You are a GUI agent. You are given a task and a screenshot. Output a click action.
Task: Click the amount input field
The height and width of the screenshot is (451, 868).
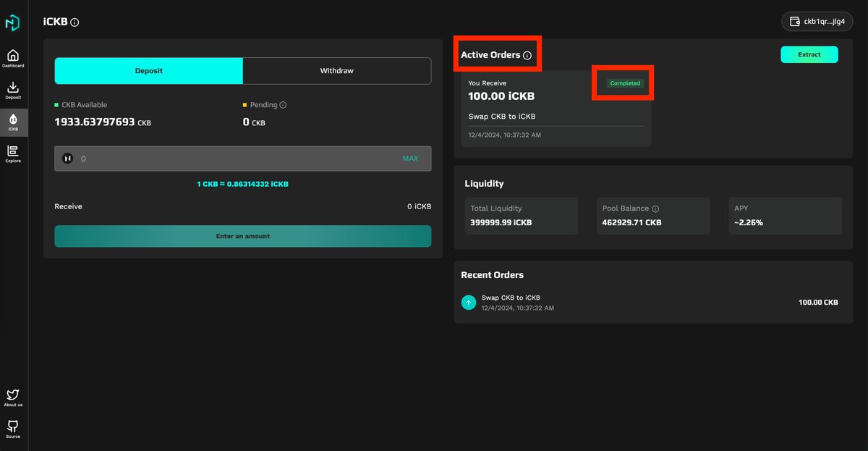pyautogui.click(x=217, y=157)
